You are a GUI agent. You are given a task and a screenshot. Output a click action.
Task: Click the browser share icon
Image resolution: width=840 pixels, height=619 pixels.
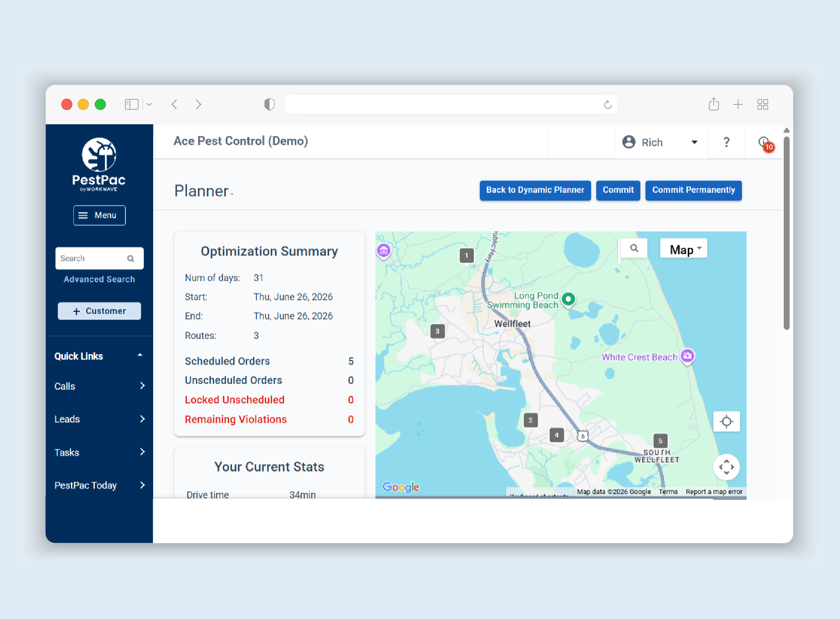(x=714, y=104)
